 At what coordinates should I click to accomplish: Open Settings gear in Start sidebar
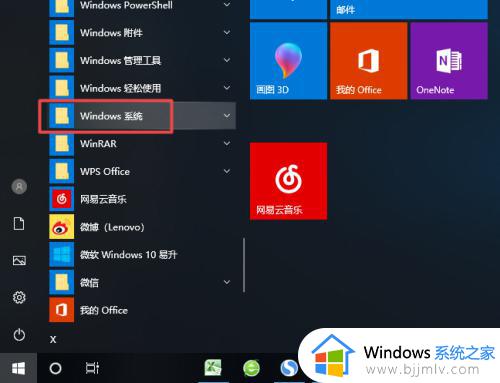[19, 297]
